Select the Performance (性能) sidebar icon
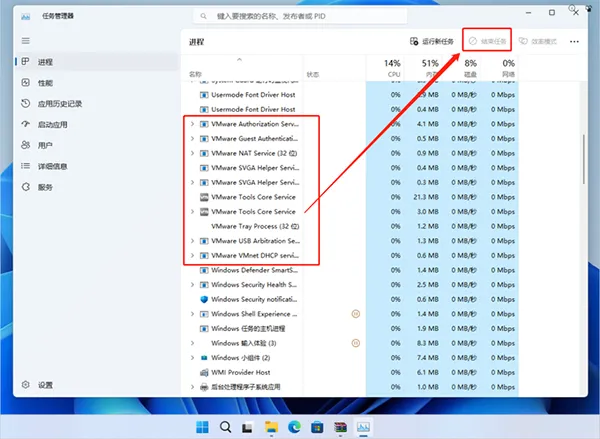The image size is (600, 439). point(26,83)
